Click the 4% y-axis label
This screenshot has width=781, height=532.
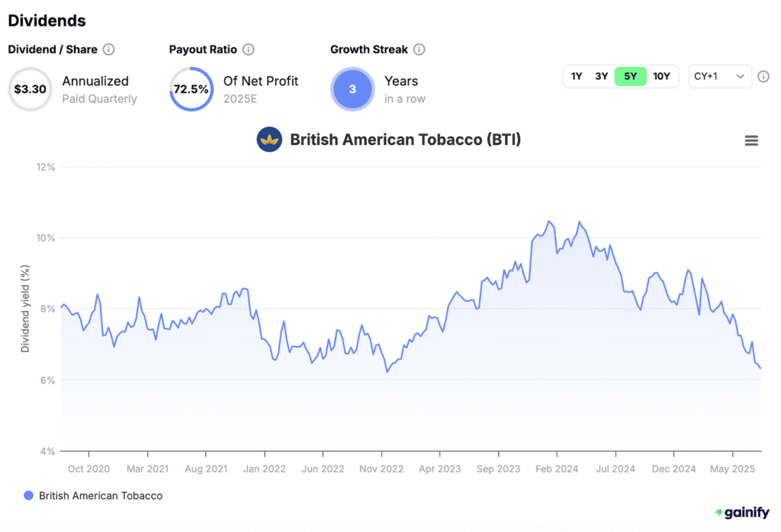(x=48, y=451)
